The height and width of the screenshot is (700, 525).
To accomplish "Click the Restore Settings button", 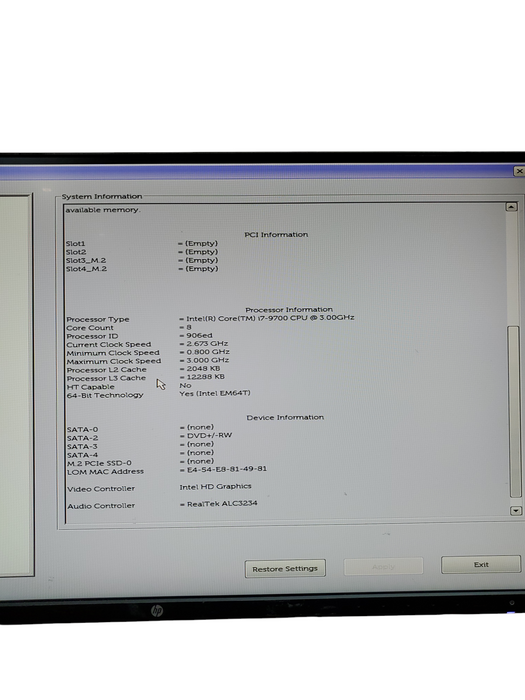I will click(285, 569).
